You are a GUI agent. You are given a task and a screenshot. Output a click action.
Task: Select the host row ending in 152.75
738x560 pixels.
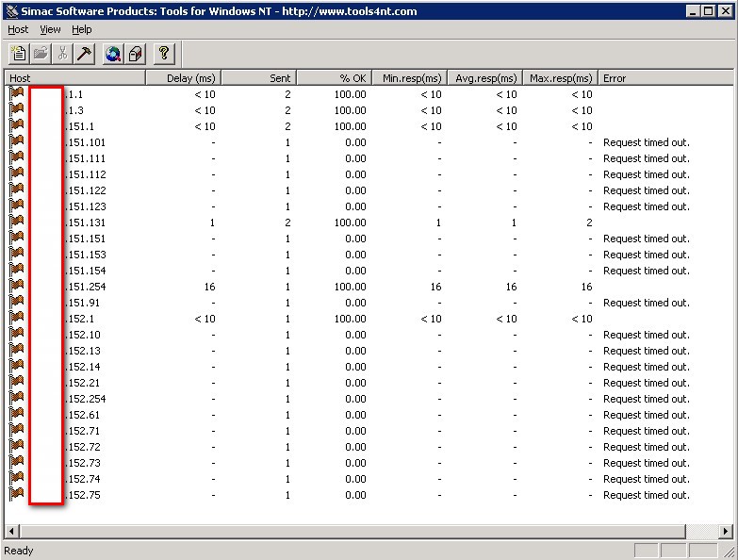pyautogui.click(x=83, y=495)
